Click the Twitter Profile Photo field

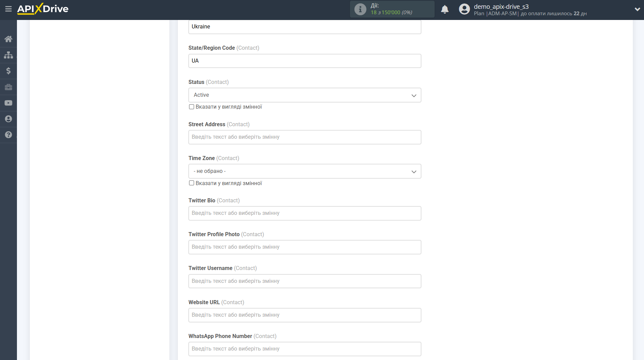(305, 247)
